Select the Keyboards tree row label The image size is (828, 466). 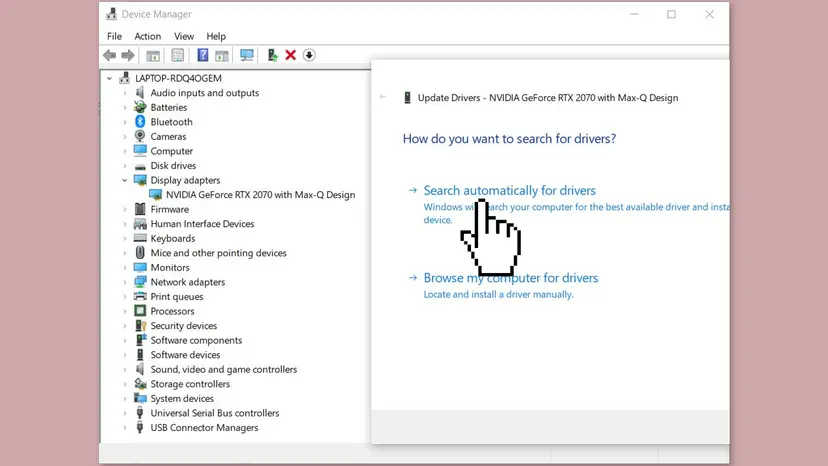point(173,238)
